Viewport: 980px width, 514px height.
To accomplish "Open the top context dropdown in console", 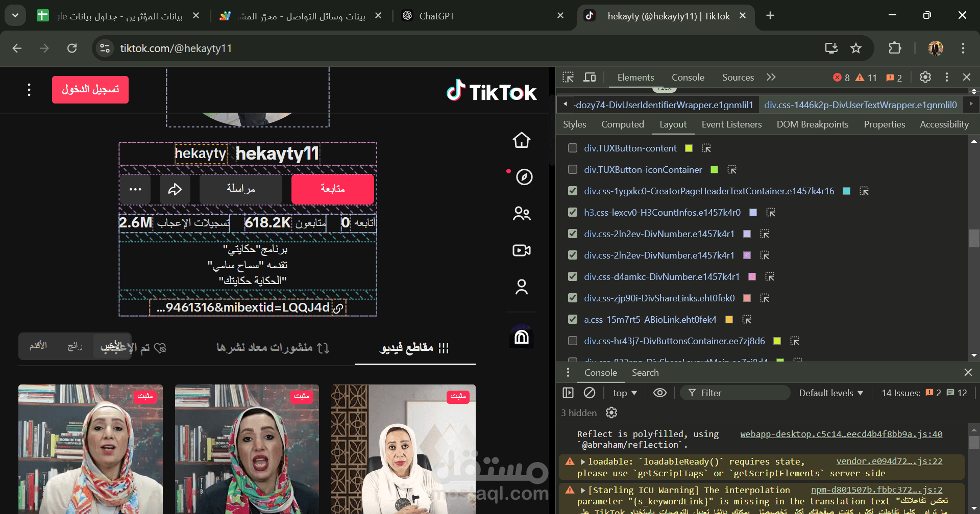I will click(x=625, y=393).
